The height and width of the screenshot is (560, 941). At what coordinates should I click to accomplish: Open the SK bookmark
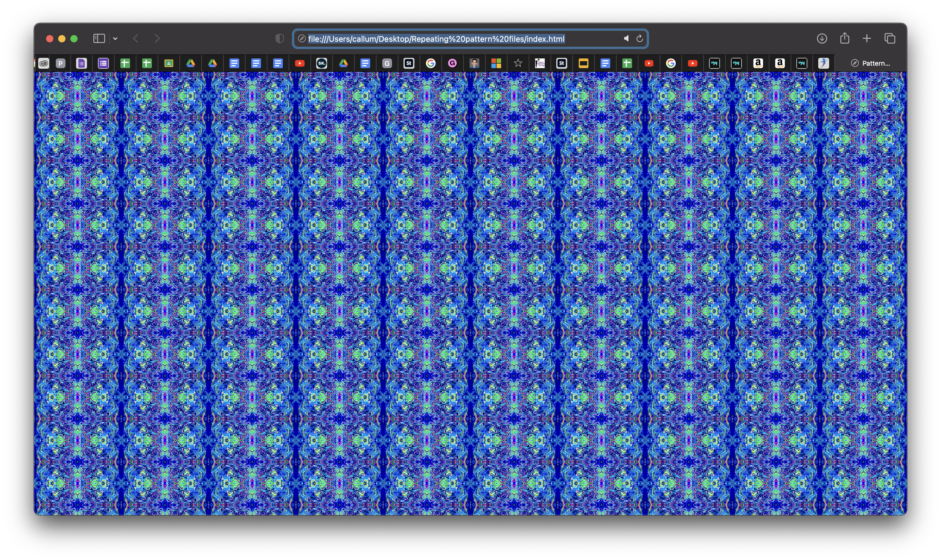322,63
